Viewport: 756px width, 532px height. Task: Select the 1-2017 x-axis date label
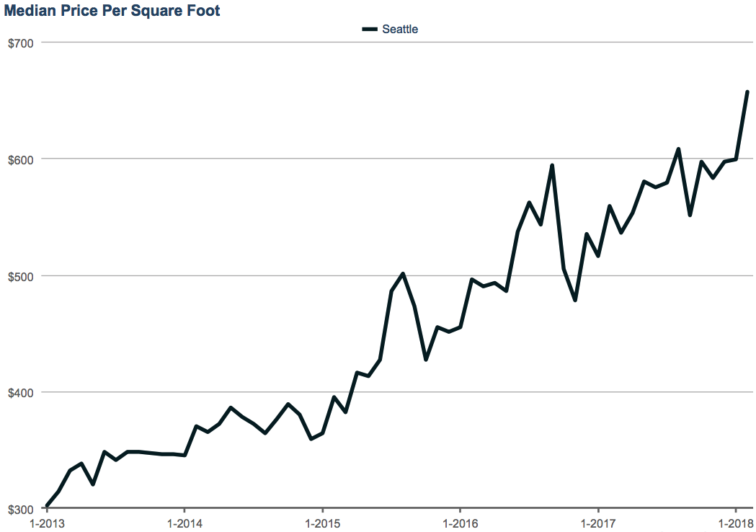[x=597, y=523]
